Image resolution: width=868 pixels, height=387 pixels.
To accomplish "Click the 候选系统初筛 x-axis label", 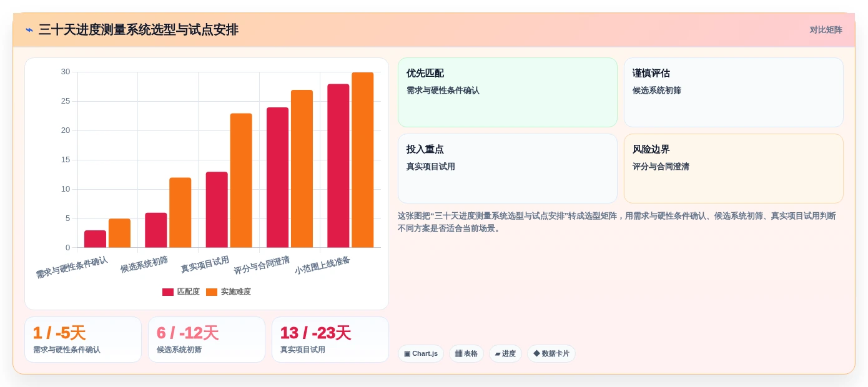I will tap(144, 264).
